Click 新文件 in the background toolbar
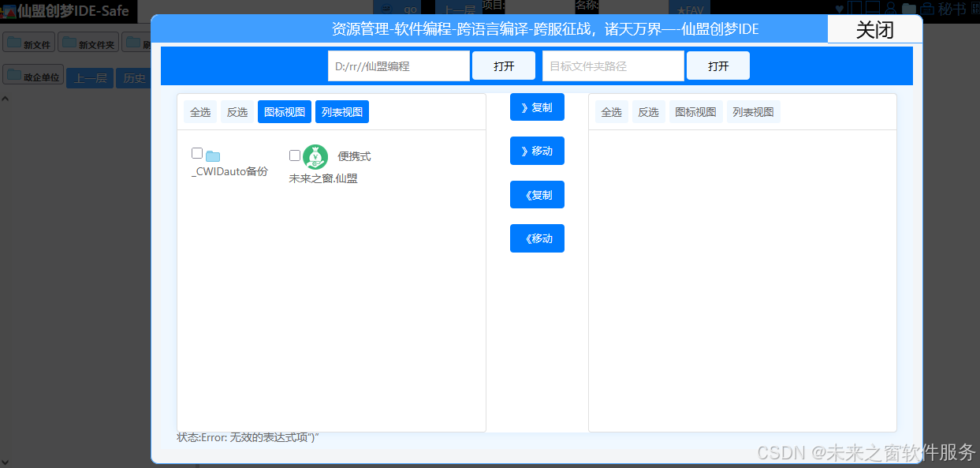Image resolution: width=980 pixels, height=468 pixels. point(28,43)
